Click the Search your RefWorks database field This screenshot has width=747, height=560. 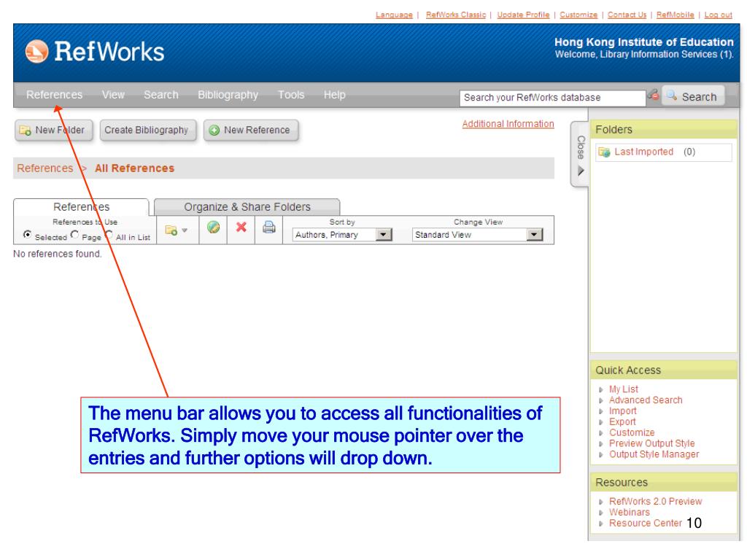click(x=553, y=98)
